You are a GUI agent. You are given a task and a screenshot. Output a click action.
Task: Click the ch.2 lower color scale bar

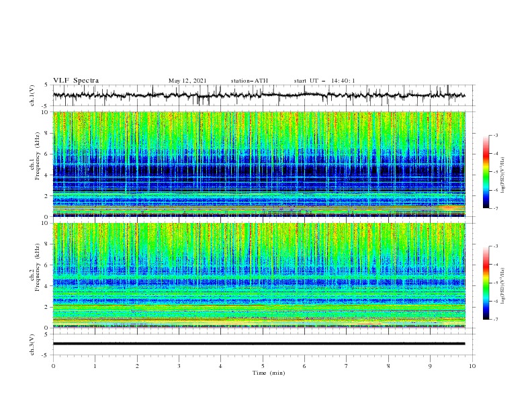(486, 283)
